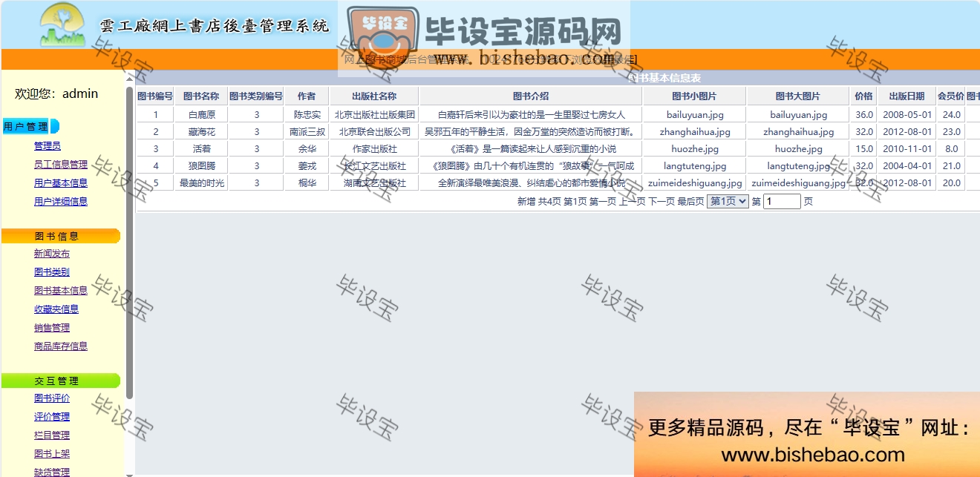Select the book name 狼图腾
Image resolution: width=980 pixels, height=477 pixels.
coord(201,166)
